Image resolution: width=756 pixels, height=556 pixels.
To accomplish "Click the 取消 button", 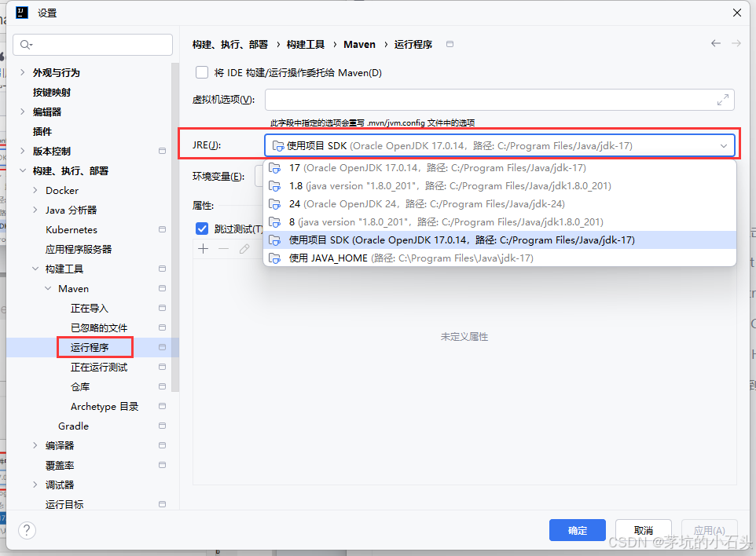I will click(x=643, y=530).
